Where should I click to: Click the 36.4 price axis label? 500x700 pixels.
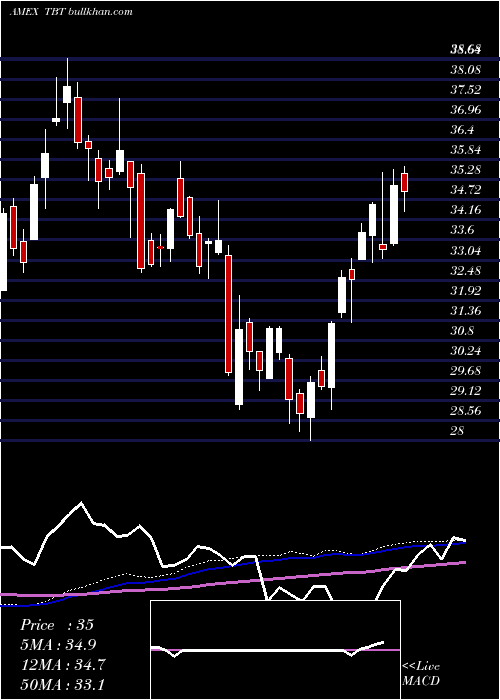462,129
